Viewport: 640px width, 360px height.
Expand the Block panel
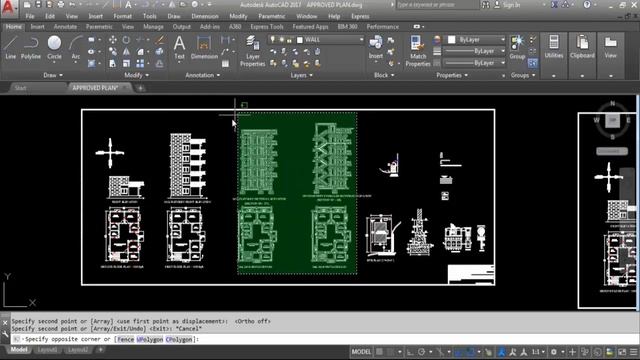tap(384, 75)
